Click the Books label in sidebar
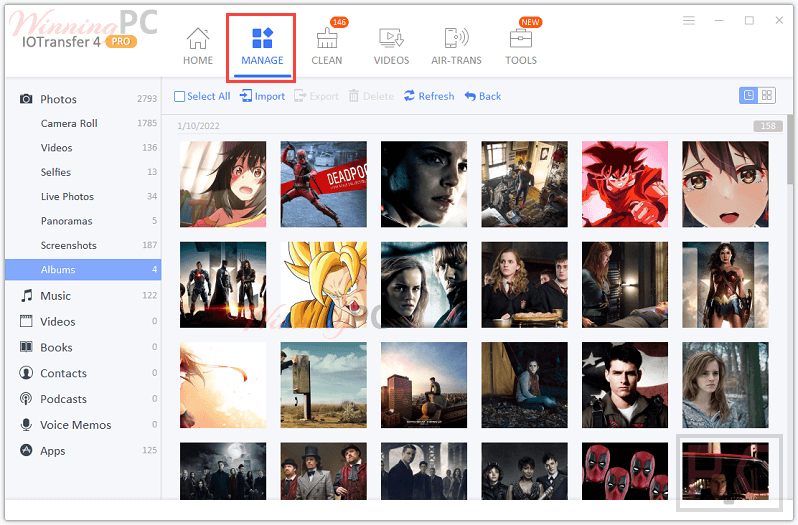 pos(56,347)
